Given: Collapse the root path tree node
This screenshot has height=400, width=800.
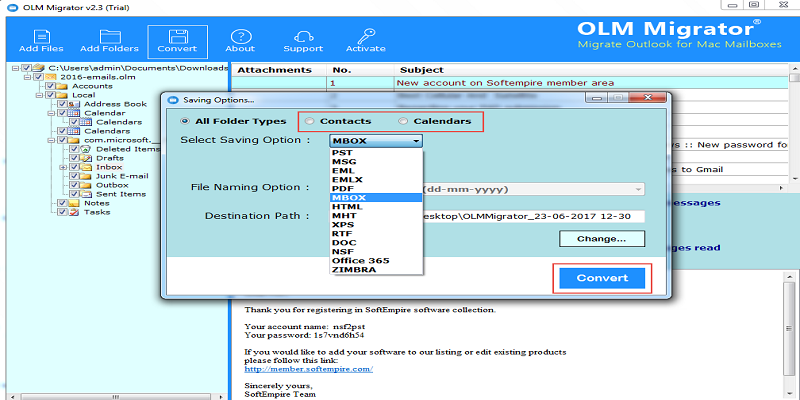Looking at the screenshot, I should [15, 67].
